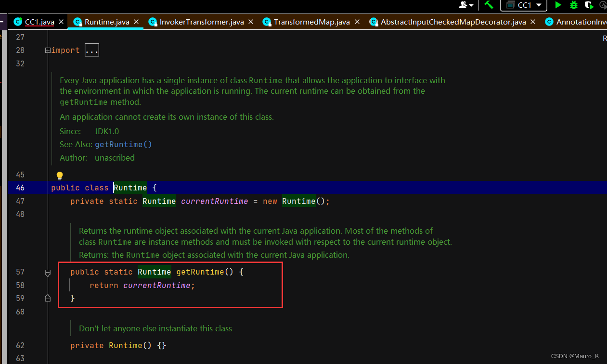This screenshot has width=607, height=364.
Task: Close the Runtime.java tab
Action: click(x=136, y=22)
